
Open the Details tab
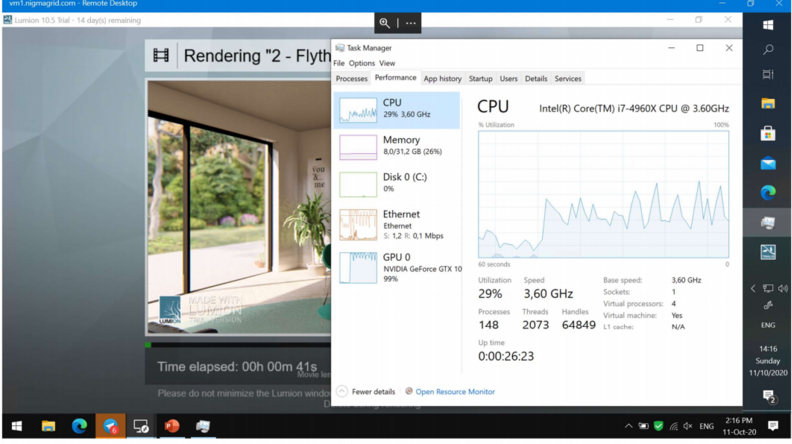(536, 79)
